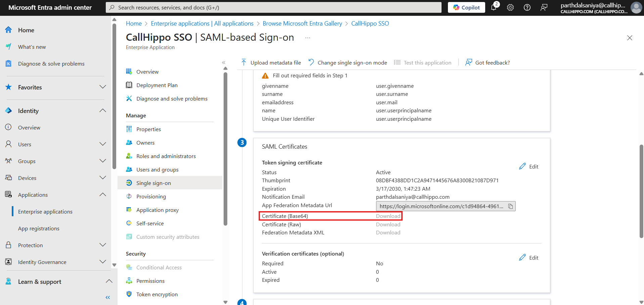This screenshot has width=644, height=305.
Task: Collapse the Learn & support section
Action: pyautogui.click(x=109, y=281)
